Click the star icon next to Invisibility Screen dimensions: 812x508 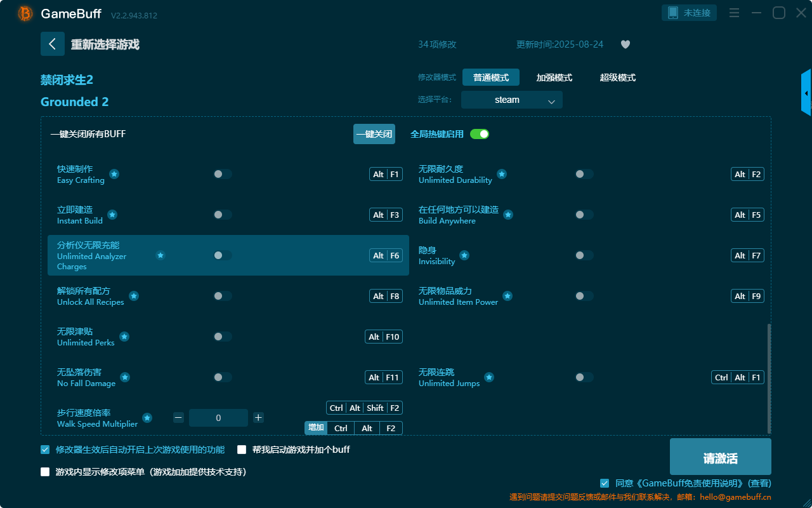tap(464, 255)
